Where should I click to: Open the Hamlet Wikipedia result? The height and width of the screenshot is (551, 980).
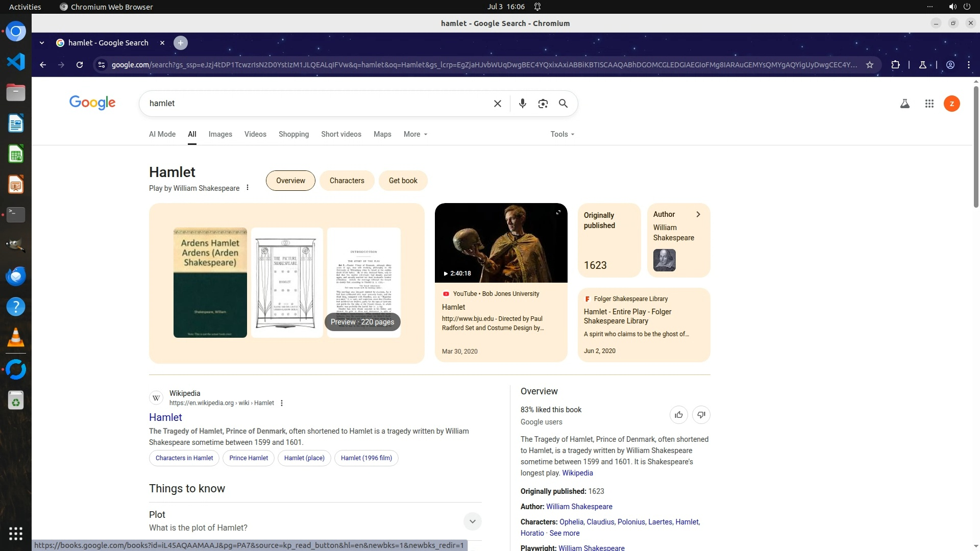coord(165,417)
